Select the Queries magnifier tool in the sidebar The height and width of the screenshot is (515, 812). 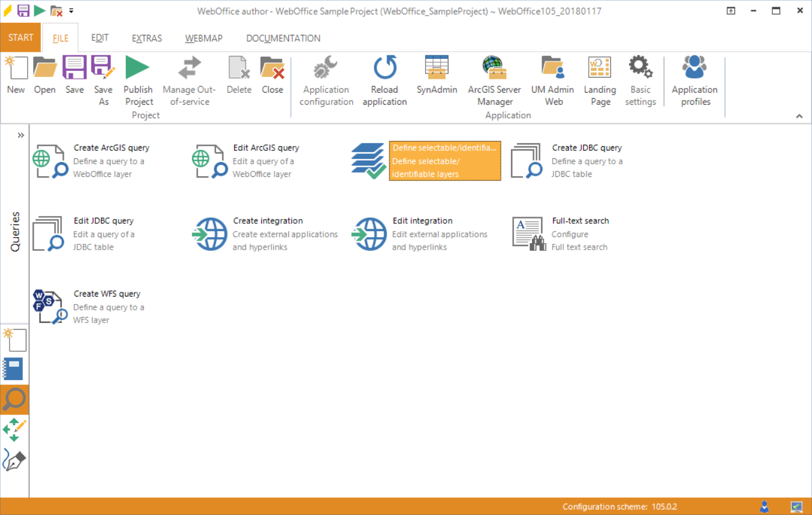(x=14, y=399)
